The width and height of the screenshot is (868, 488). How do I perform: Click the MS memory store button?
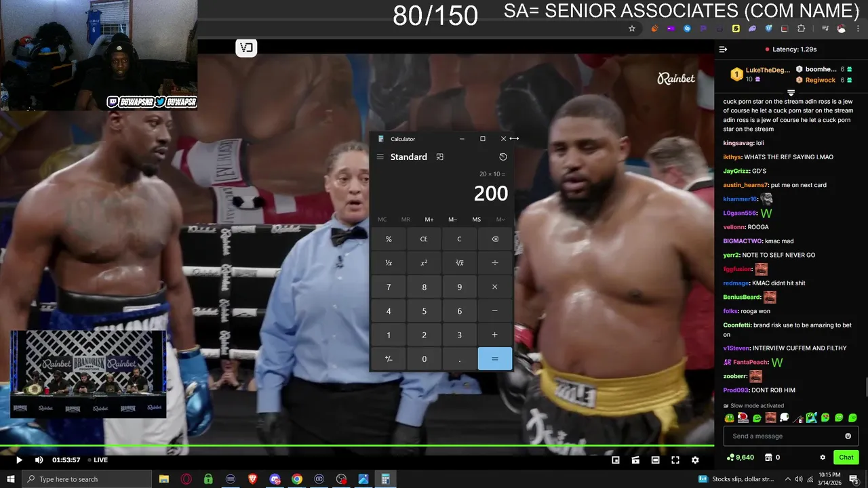click(477, 220)
